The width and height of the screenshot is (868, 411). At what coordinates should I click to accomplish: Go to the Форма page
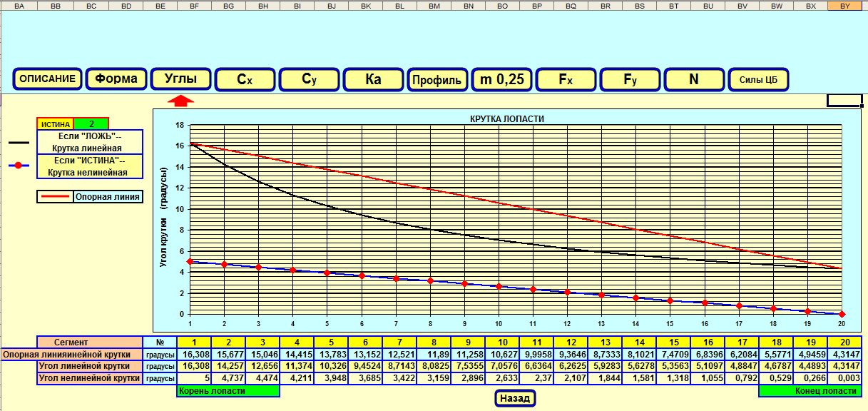[x=116, y=79]
